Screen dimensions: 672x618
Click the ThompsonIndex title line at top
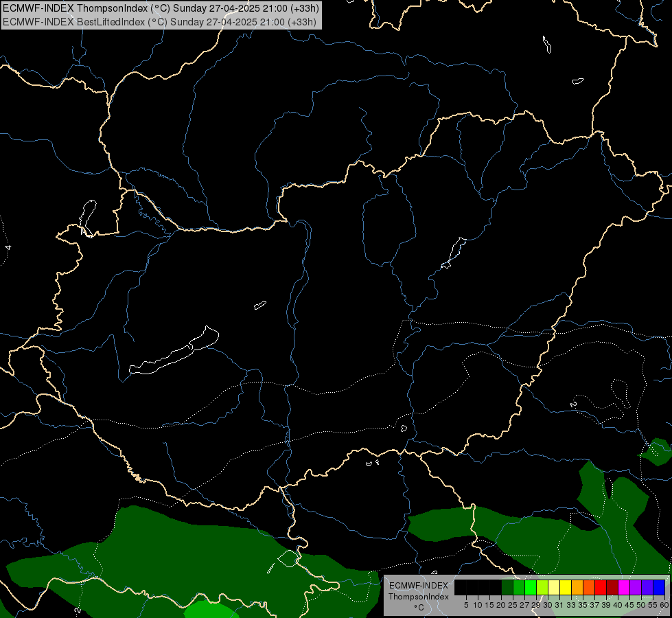pos(161,8)
